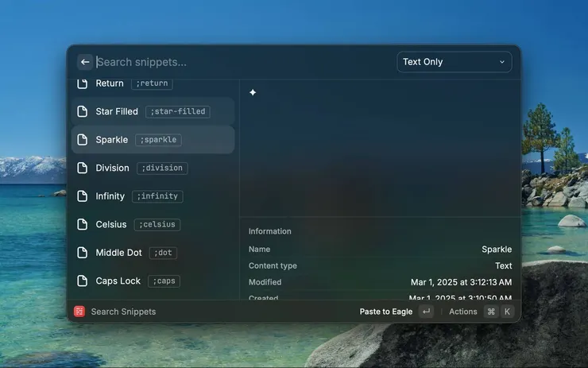Click the Infinity document icon
This screenshot has height=368, width=588.
point(82,196)
